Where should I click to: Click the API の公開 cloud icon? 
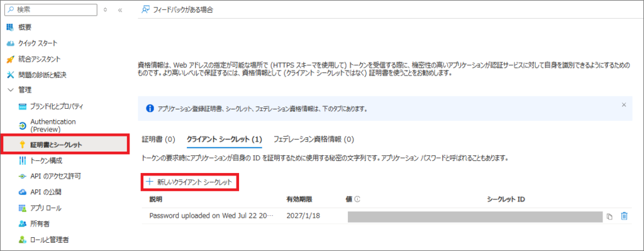click(x=23, y=192)
